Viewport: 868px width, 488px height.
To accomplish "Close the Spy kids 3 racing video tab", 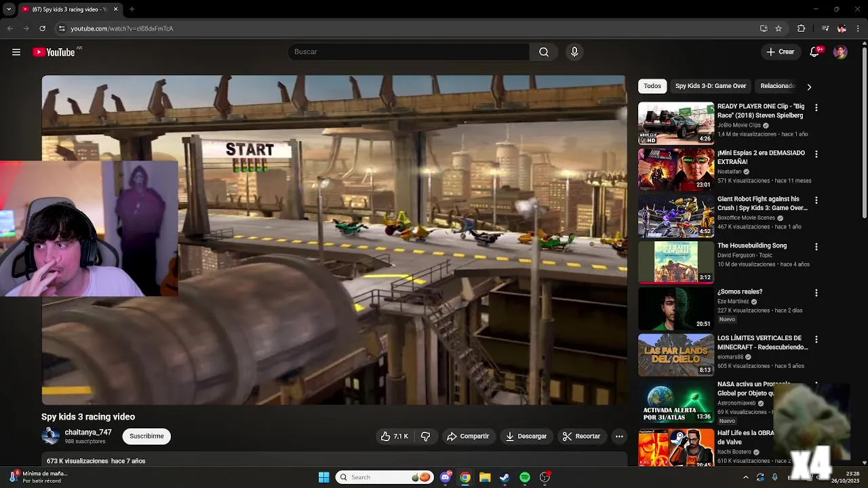I will point(115,9).
